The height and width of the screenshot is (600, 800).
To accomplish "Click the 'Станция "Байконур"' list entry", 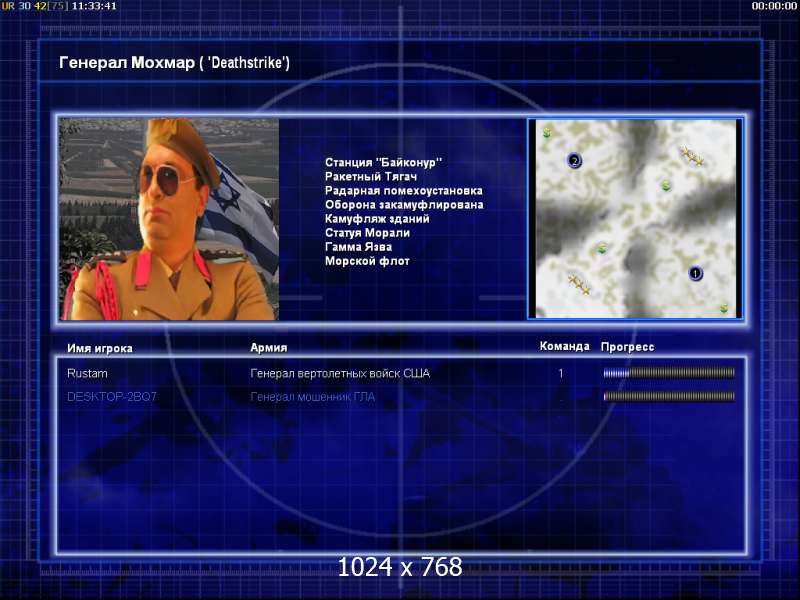I will tap(383, 162).
